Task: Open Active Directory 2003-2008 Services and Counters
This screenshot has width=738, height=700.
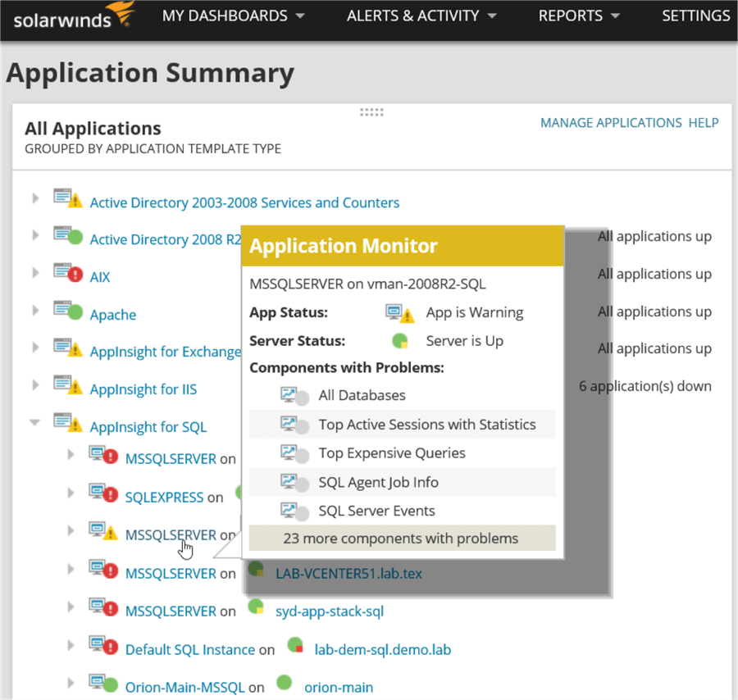Action: click(244, 202)
